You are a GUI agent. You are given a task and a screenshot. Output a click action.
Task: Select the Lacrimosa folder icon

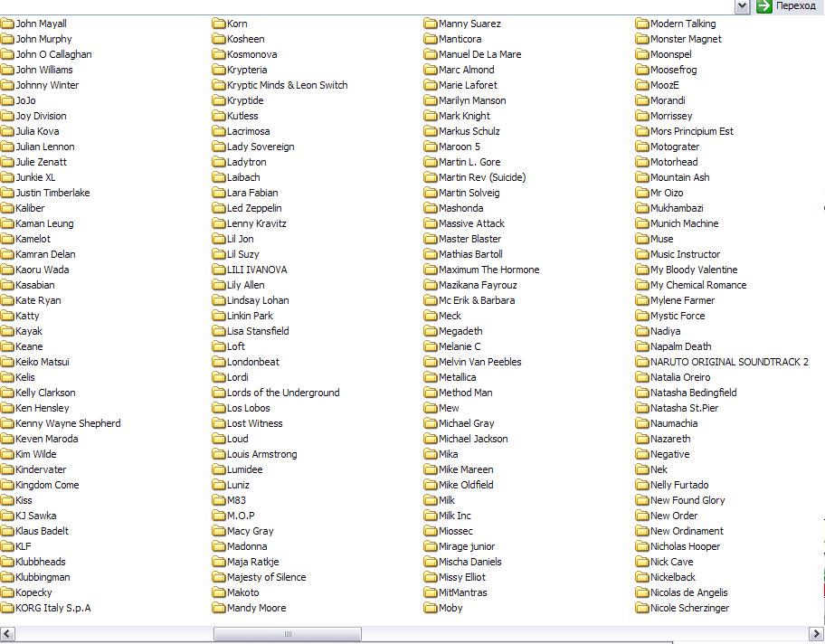[x=219, y=131]
